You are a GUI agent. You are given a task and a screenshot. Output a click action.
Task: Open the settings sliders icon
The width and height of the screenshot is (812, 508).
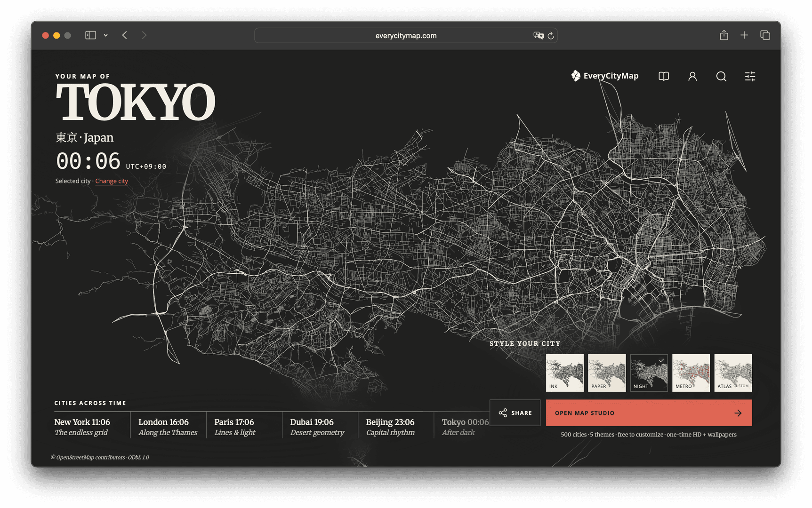point(750,76)
